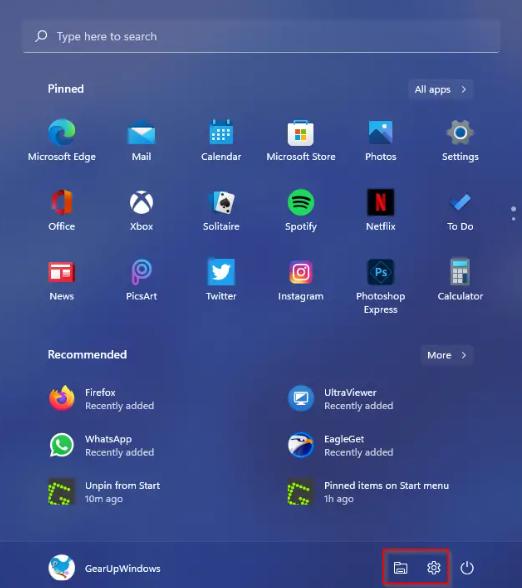The image size is (522, 588).
Task: Launch Netflix
Action: [x=381, y=210]
